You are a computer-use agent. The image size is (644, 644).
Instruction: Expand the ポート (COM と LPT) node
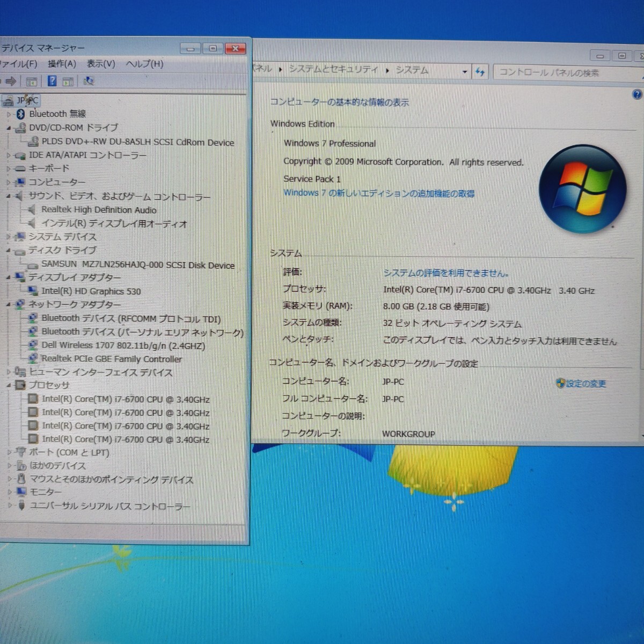click(x=9, y=452)
